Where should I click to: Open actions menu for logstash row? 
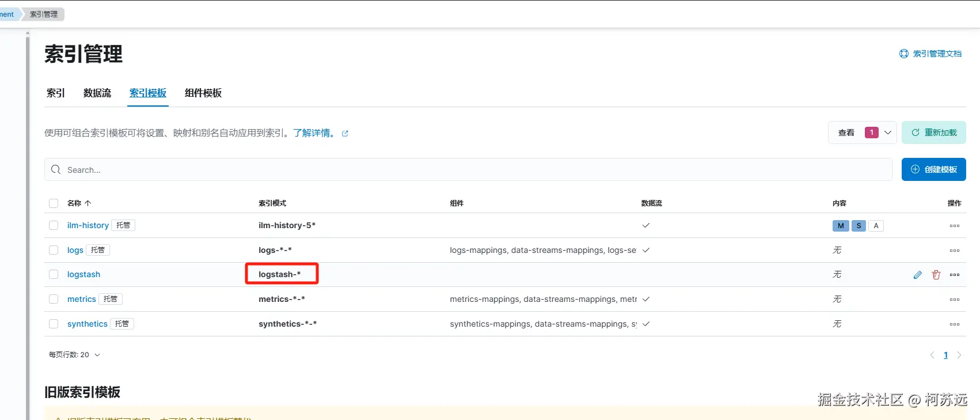955,275
